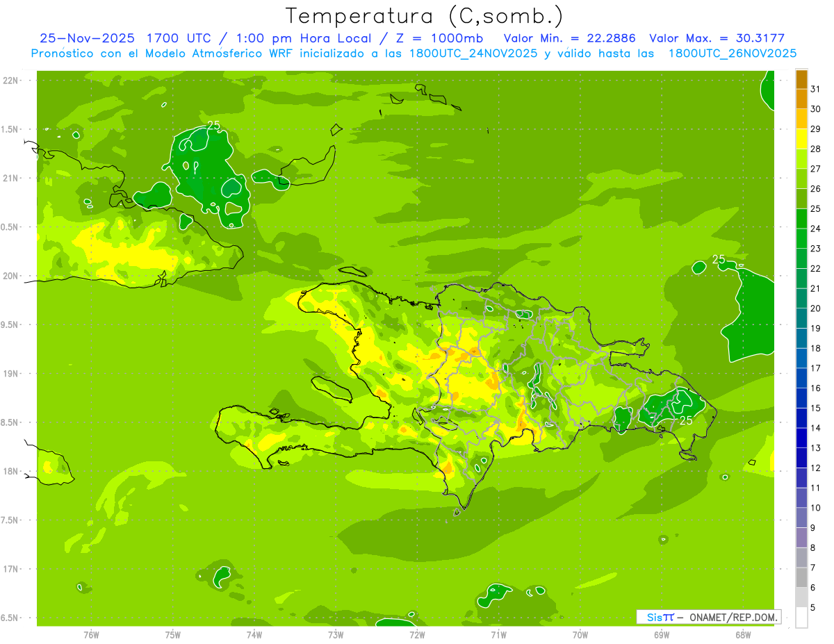Click the 72W longitude axis label
This screenshot has width=834, height=644.
click(418, 634)
